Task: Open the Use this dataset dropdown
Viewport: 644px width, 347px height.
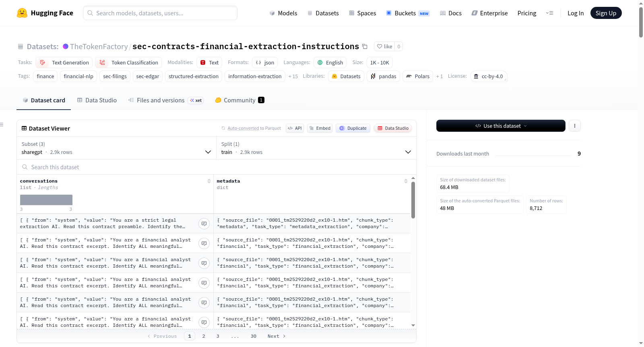Action: click(501, 126)
